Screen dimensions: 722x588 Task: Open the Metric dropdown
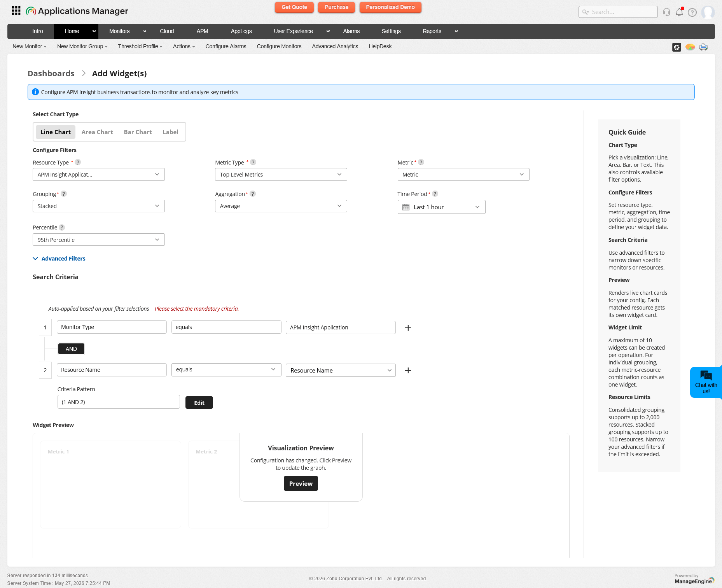[463, 175]
